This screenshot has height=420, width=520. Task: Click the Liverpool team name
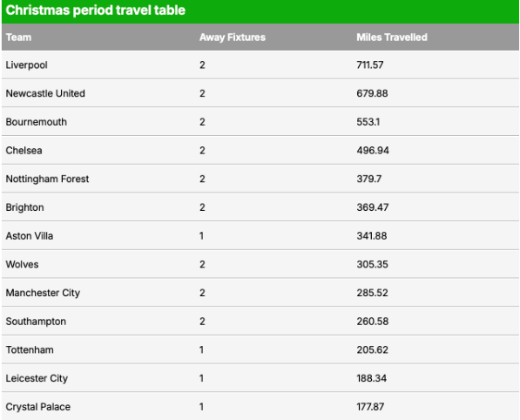pos(26,65)
